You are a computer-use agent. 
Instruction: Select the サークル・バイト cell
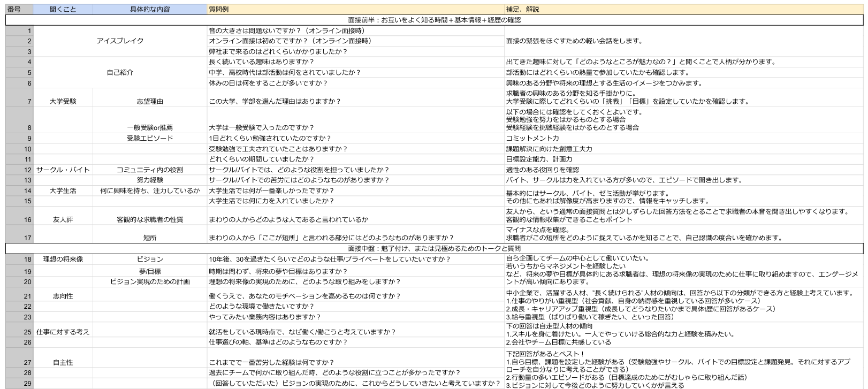click(63, 170)
